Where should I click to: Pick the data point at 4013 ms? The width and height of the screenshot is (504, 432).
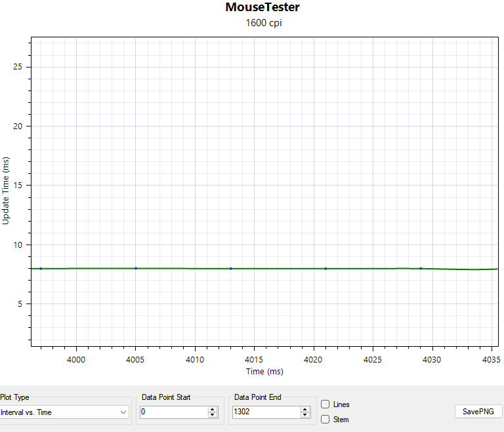tap(231, 269)
